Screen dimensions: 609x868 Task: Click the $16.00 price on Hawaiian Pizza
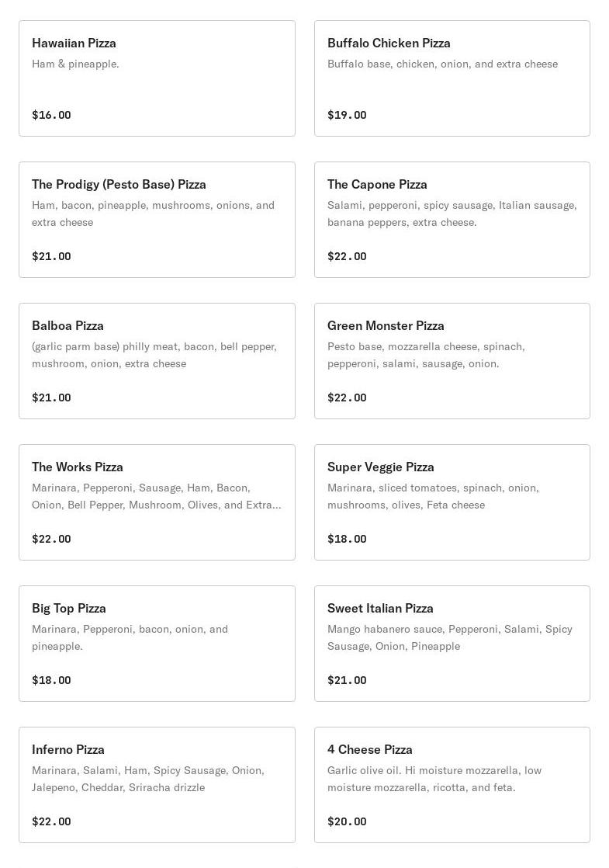tap(51, 115)
